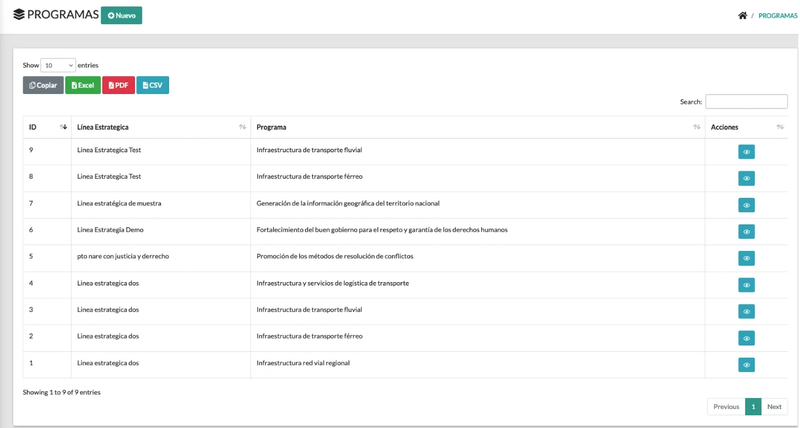This screenshot has width=800, height=428.
Task: Click the home icon in breadcrumb
Action: coord(742,16)
